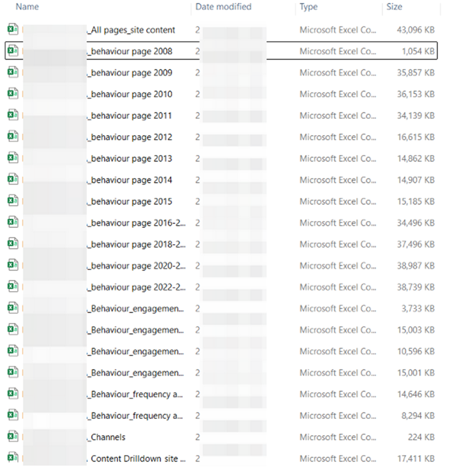Click Type cell of behaviour page 2022 row
Viewport: 456px width, 476px height.
click(x=337, y=287)
